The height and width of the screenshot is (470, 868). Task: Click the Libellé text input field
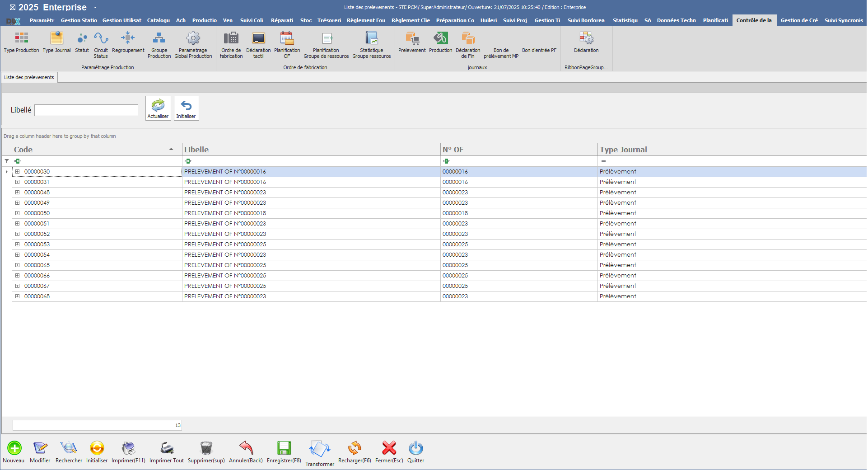point(86,110)
